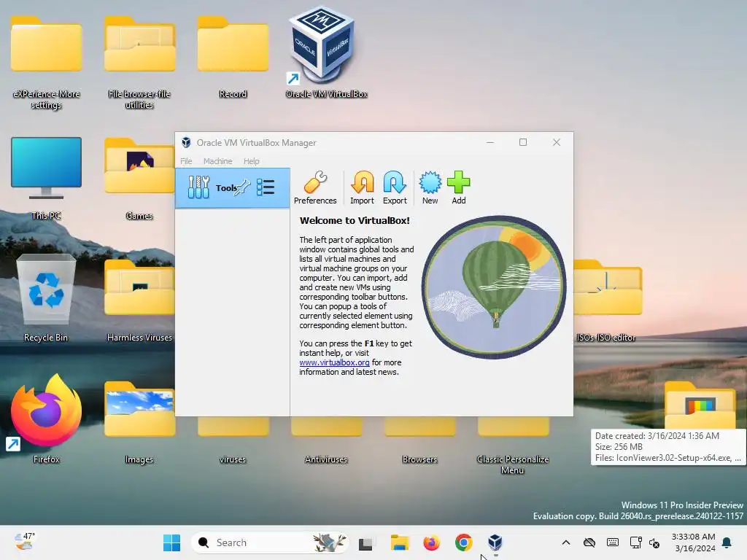Screen dimensions: 747x560
Task: Select the Browsers folder label
Action: [x=419, y=459]
